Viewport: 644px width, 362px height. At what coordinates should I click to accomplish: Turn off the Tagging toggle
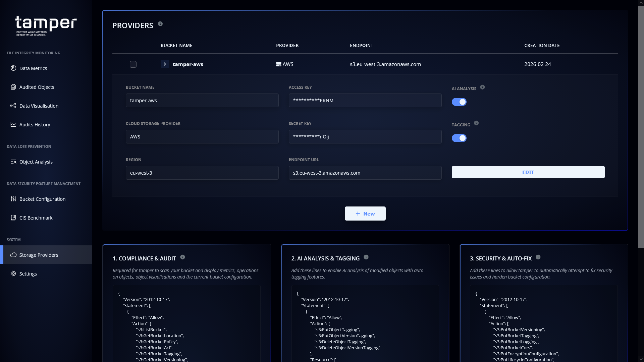(459, 138)
